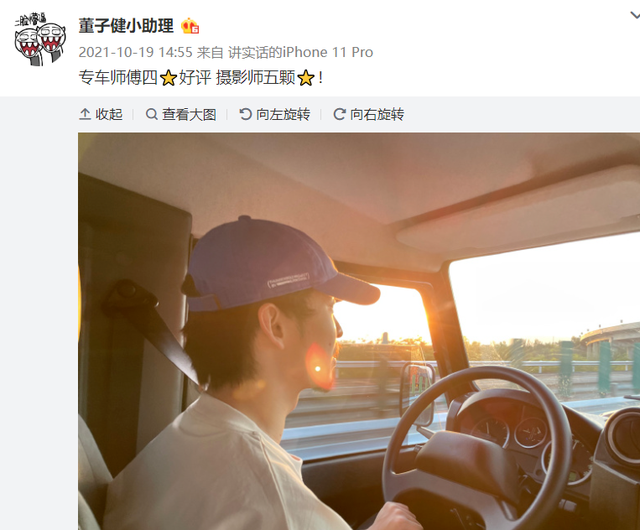Click the first star emoji after 专车师傅四
The width and height of the screenshot is (640, 530).
click(168, 78)
